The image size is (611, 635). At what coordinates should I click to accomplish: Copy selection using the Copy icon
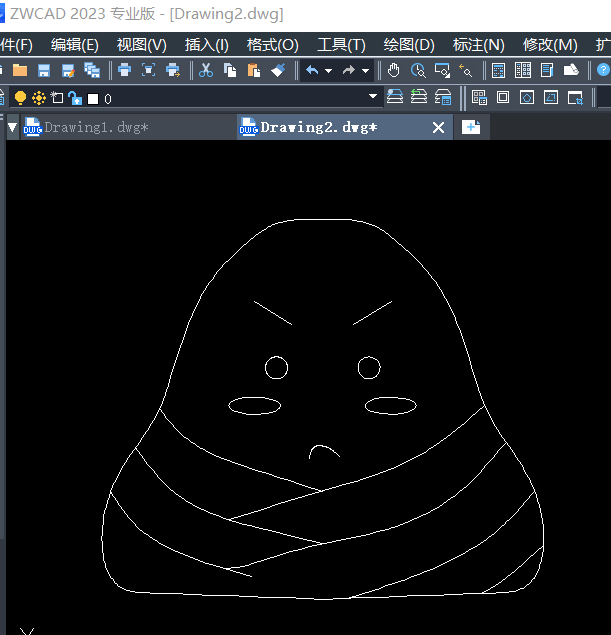230,70
